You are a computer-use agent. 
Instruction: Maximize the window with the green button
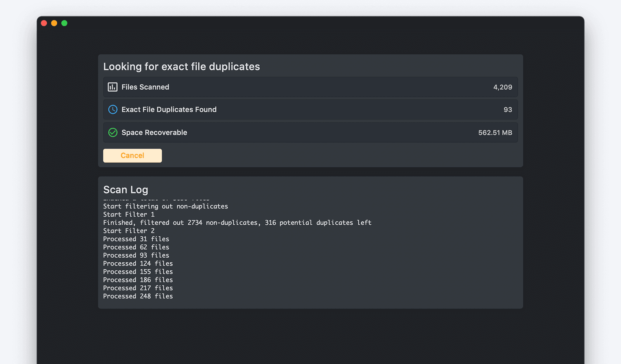pos(64,23)
